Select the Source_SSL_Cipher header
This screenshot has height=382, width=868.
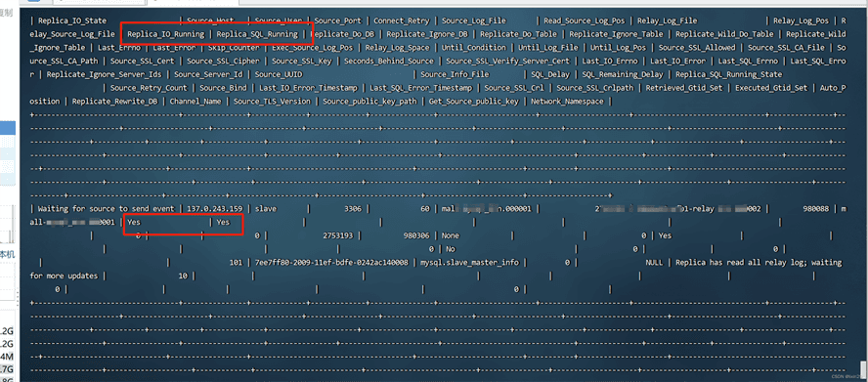click(223, 61)
